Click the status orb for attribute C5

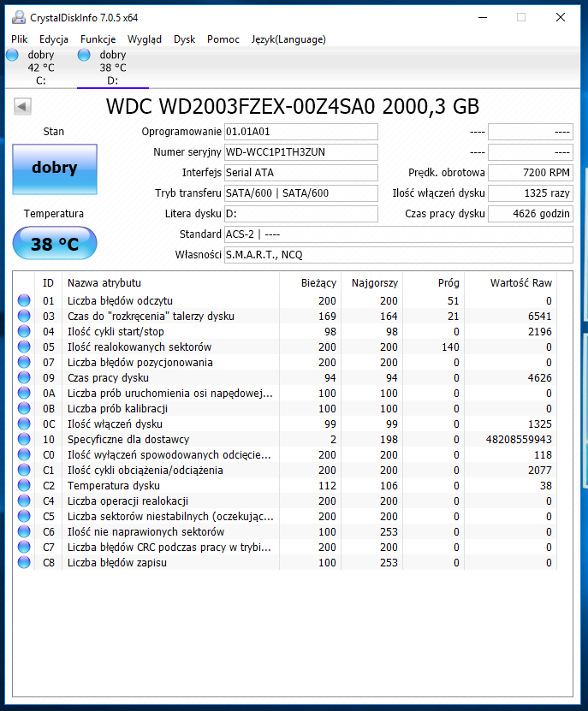[x=24, y=517]
